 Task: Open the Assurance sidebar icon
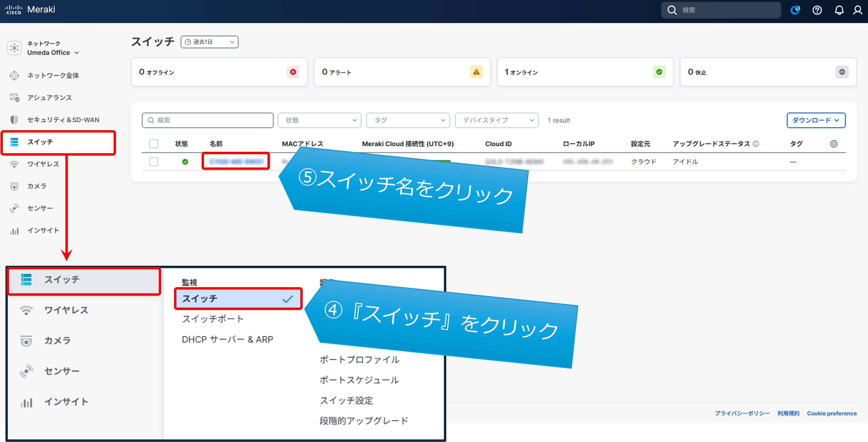click(x=14, y=98)
